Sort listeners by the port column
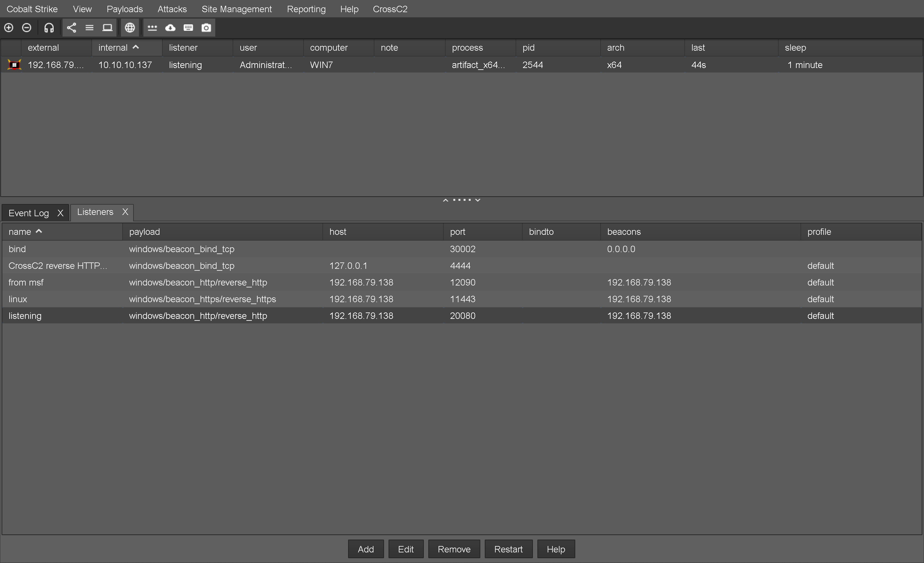The width and height of the screenshot is (924, 563). [458, 232]
